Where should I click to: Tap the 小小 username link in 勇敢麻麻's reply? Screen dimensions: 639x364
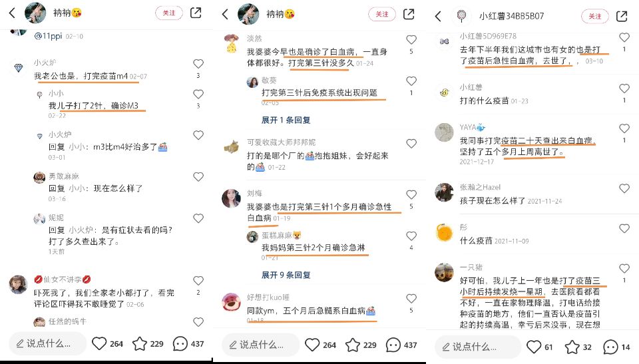[x=77, y=188]
